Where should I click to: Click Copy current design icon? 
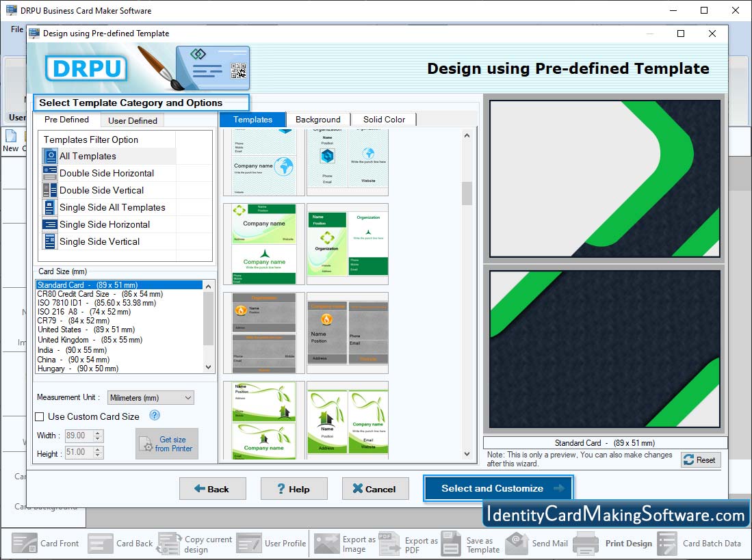coord(169,543)
